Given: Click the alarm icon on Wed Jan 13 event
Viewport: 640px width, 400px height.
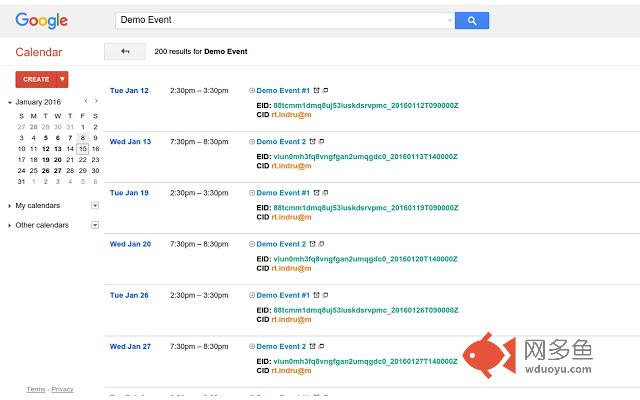Looking at the screenshot, I should click(313, 142).
